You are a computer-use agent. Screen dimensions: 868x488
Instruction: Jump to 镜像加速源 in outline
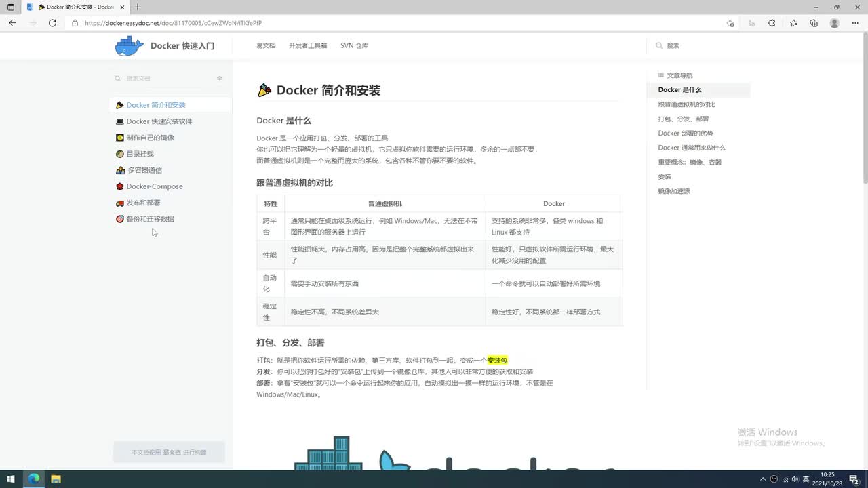(673, 191)
